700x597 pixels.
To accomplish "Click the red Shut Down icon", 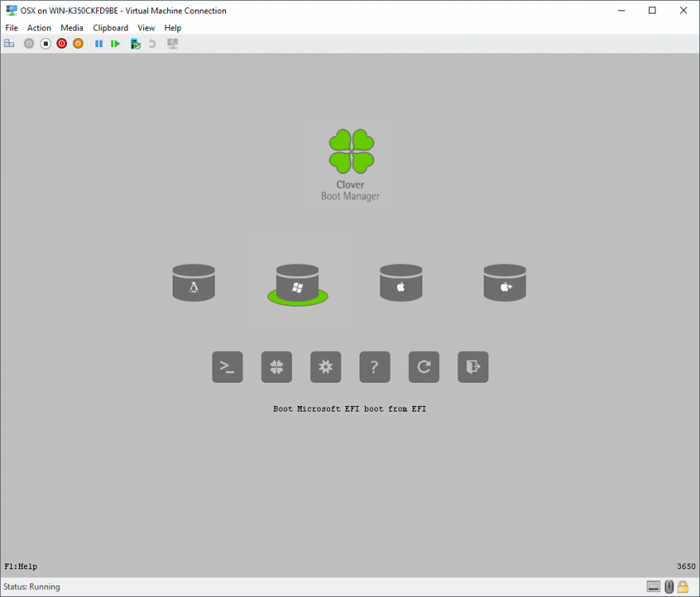I will pos(61,43).
